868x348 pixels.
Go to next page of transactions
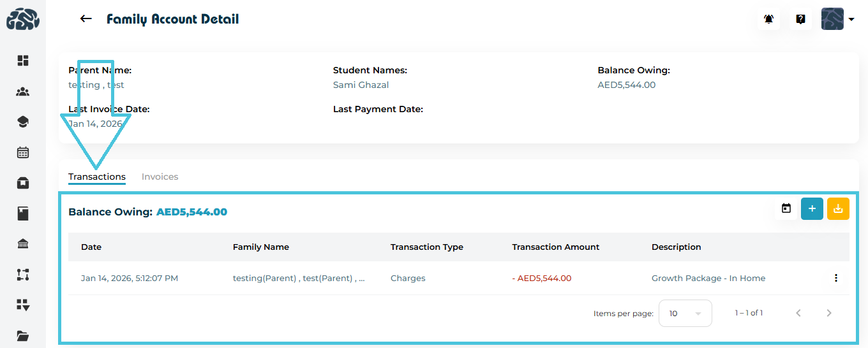(829, 313)
